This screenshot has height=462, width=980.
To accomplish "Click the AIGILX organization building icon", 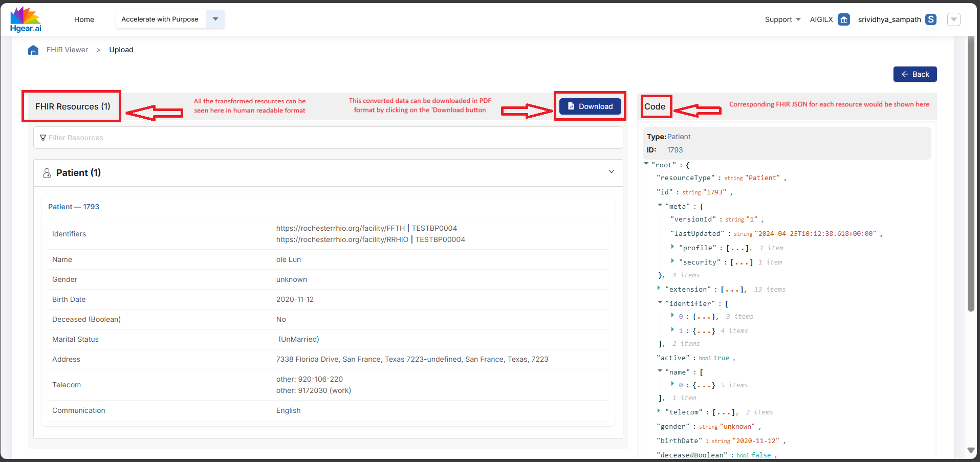I will pyautogui.click(x=844, y=19).
